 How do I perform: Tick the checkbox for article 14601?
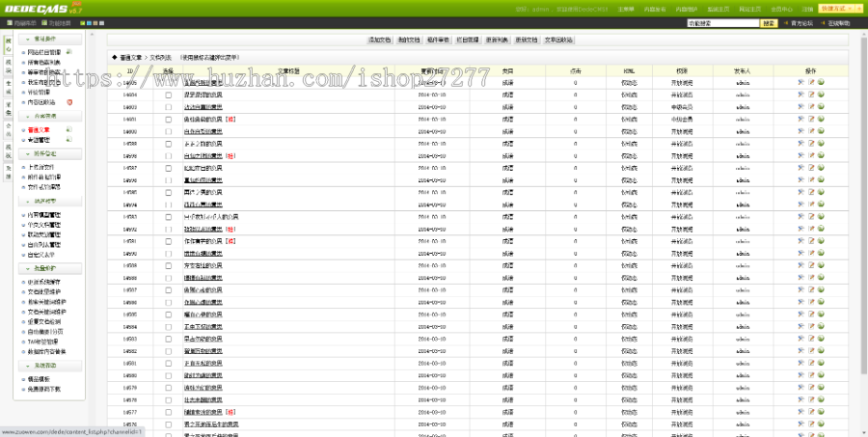(x=168, y=119)
